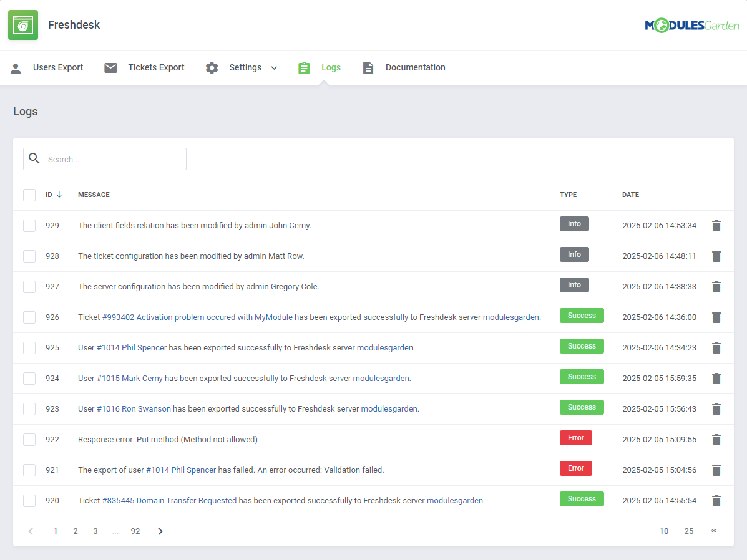Click the search magnifier icon
747x560 pixels.
click(x=34, y=158)
